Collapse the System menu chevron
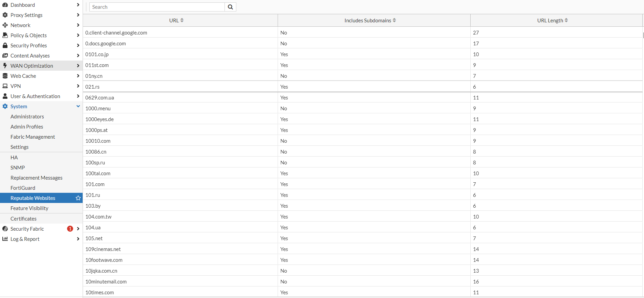This screenshot has width=644, height=298. pos(78,106)
